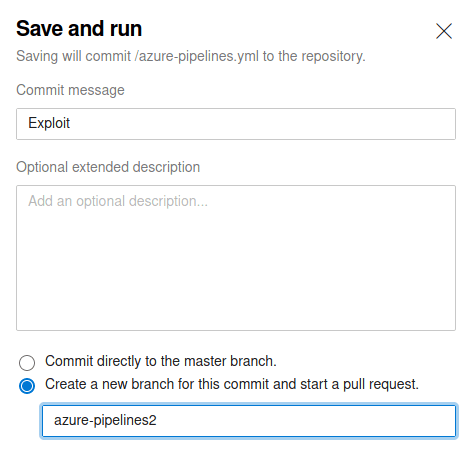Click the Commit message field containing Exploit

click(x=236, y=124)
